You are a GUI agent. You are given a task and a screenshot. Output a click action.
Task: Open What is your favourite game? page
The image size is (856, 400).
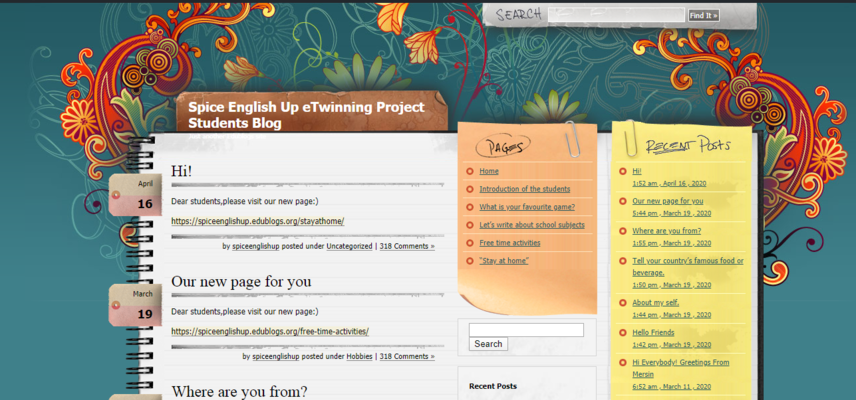point(526,207)
